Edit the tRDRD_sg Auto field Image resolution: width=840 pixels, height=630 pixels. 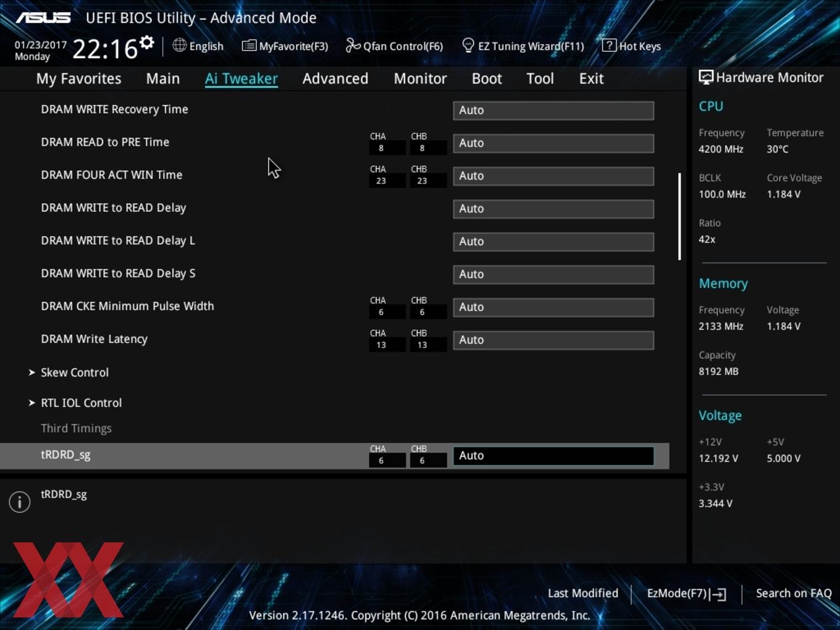click(553, 456)
